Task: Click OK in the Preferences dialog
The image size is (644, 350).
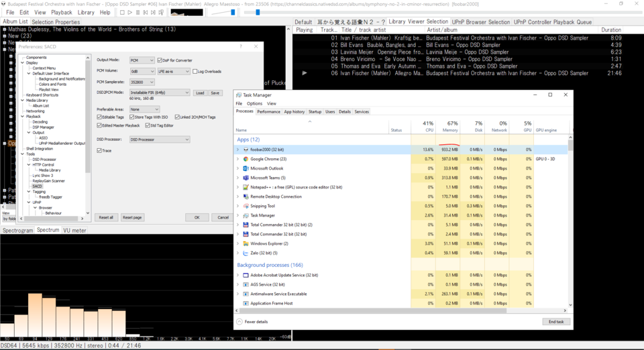Action: 197,217
